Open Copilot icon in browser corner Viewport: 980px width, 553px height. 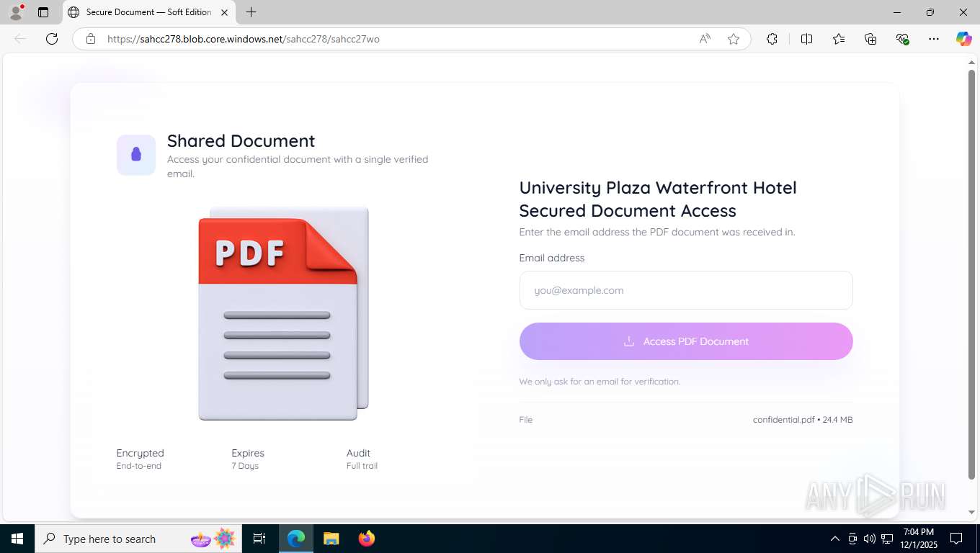(963, 39)
